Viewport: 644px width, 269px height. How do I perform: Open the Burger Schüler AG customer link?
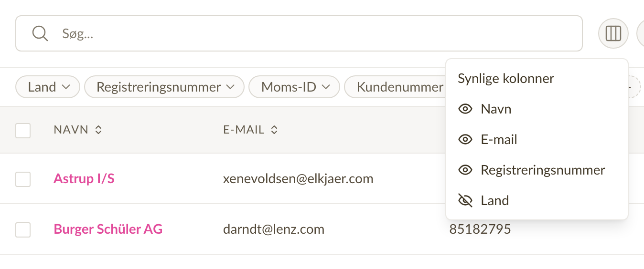click(108, 229)
